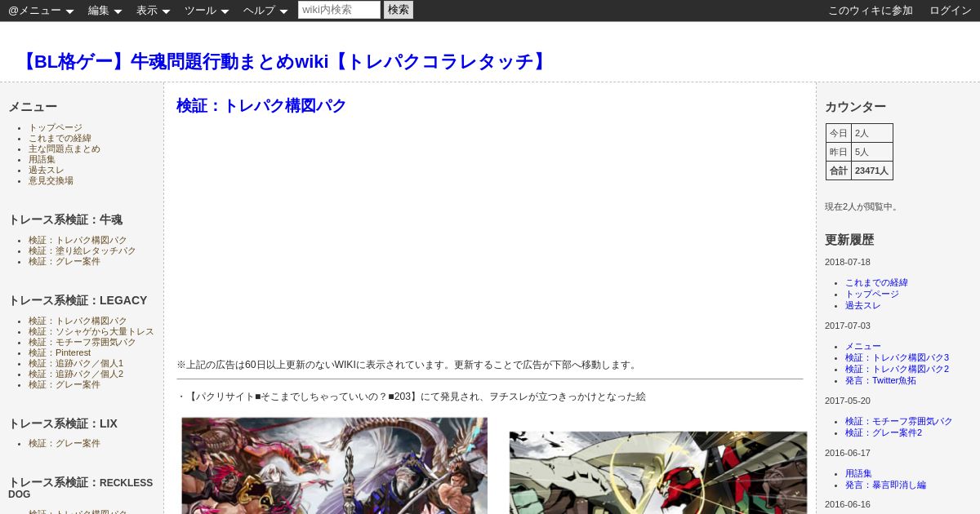Click the トレース系検証：LEGACY sidebar heading
Viewport: 980px width, 514px height.
(x=78, y=300)
